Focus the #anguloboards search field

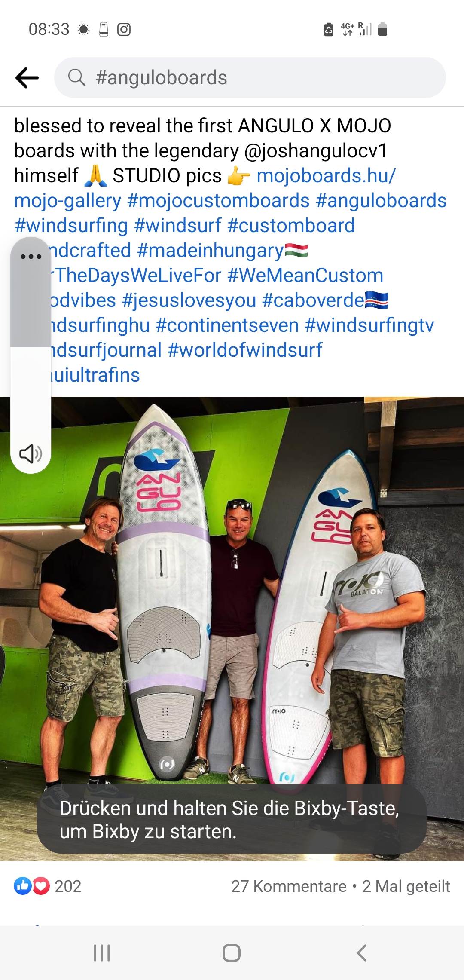click(x=250, y=78)
